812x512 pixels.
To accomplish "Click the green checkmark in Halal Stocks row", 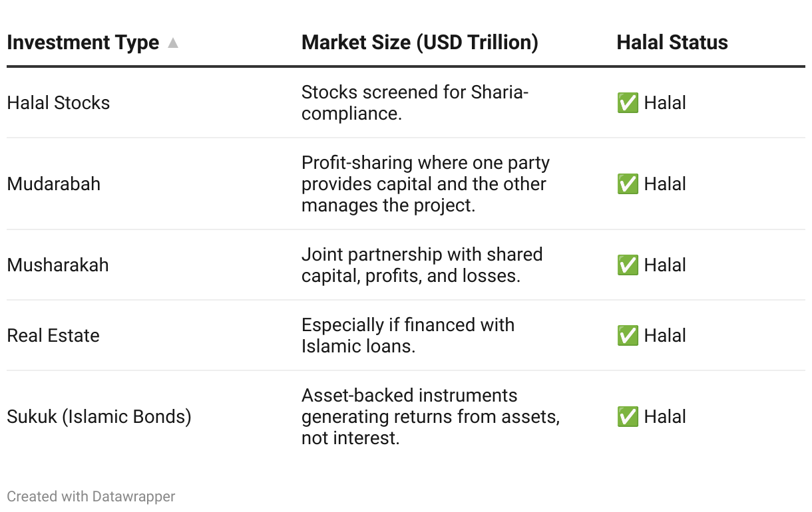I will 628,103.
